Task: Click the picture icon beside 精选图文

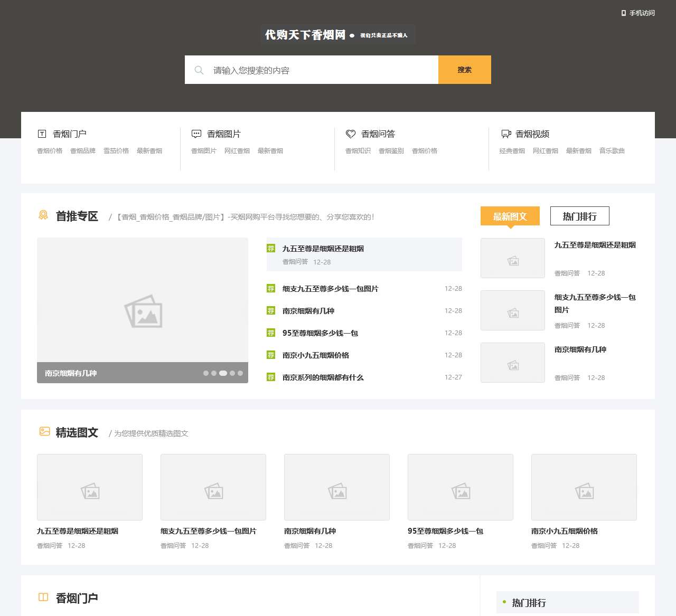Action: 44,431
